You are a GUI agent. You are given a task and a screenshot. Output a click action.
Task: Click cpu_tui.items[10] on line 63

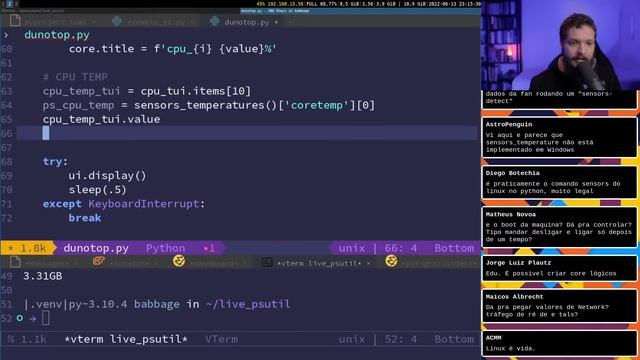(196, 91)
